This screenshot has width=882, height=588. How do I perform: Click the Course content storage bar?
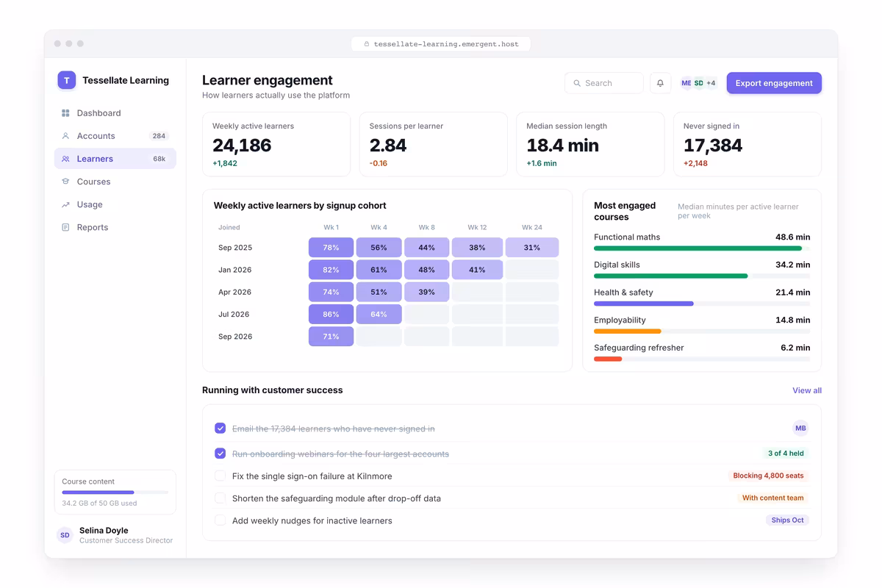[x=115, y=492]
